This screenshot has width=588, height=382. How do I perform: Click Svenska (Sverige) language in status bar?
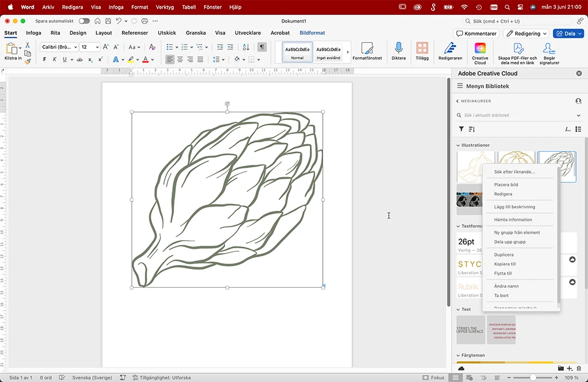[x=92, y=377]
